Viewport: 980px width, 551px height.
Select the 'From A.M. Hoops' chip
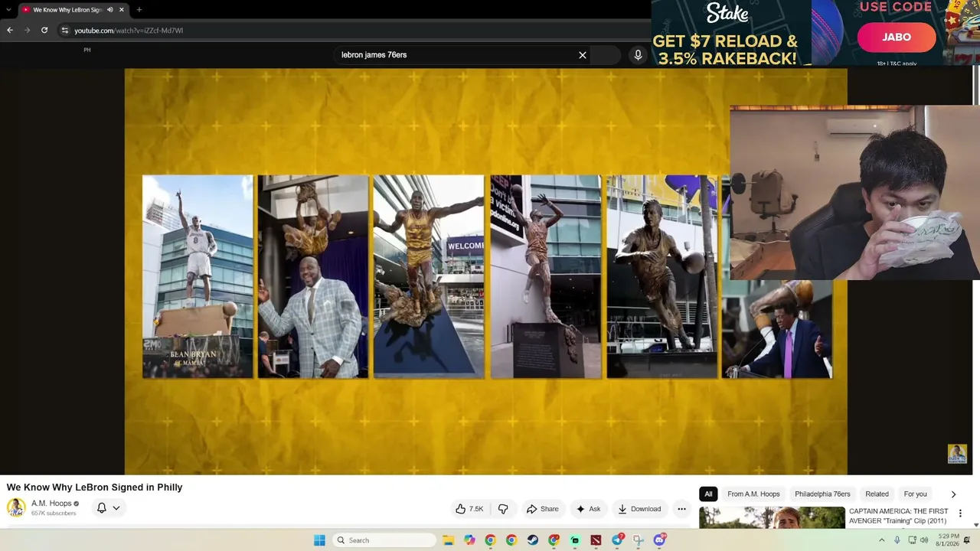click(x=753, y=494)
